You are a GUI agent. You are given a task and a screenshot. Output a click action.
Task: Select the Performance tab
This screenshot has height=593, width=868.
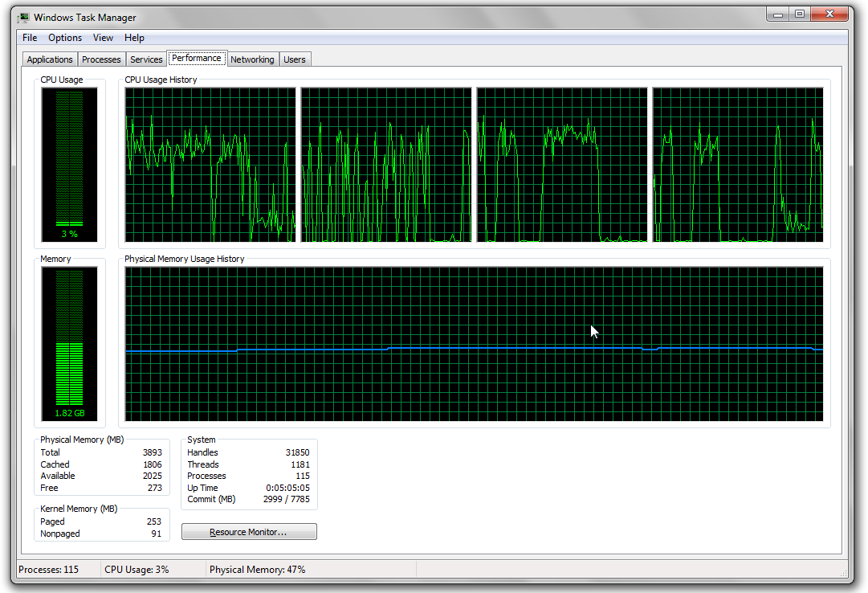tap(196, 58)
